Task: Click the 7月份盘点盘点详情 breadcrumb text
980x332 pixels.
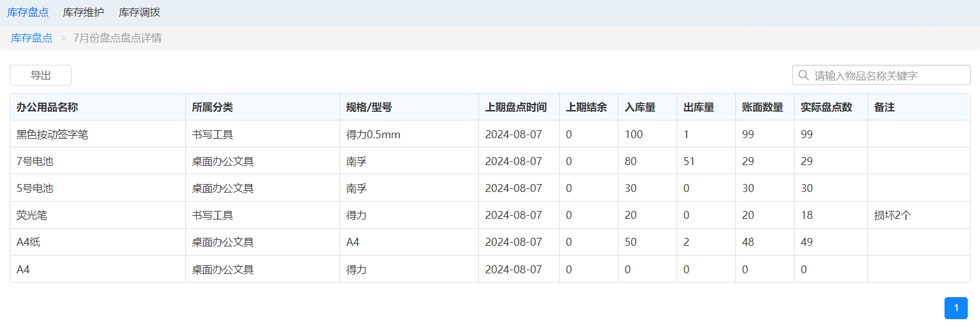Action: pos(117,38)
